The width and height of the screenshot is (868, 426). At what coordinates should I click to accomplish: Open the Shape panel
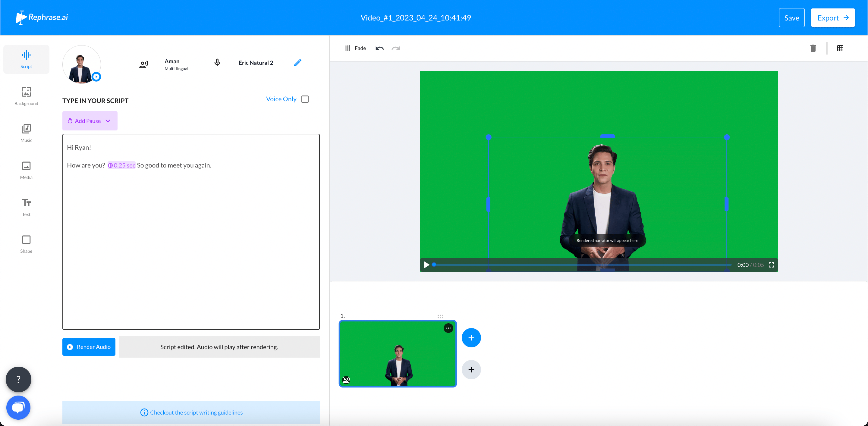[x=26, y=243]
